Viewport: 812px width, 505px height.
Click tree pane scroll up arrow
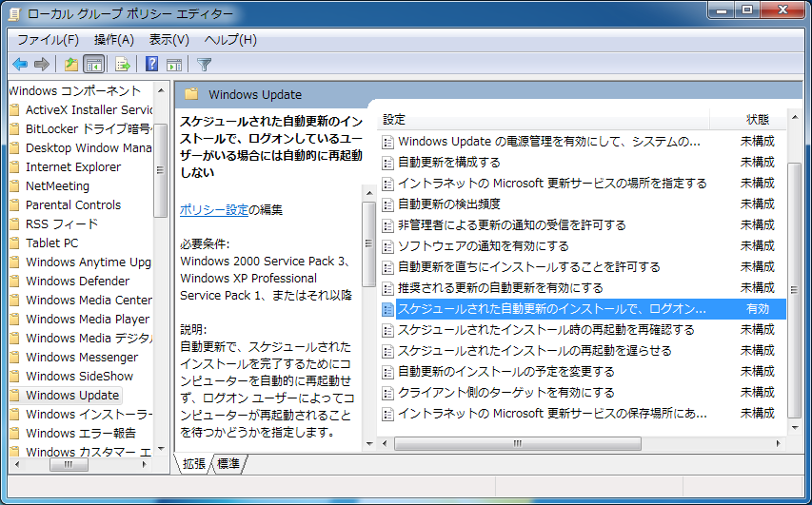coord(161,90)
